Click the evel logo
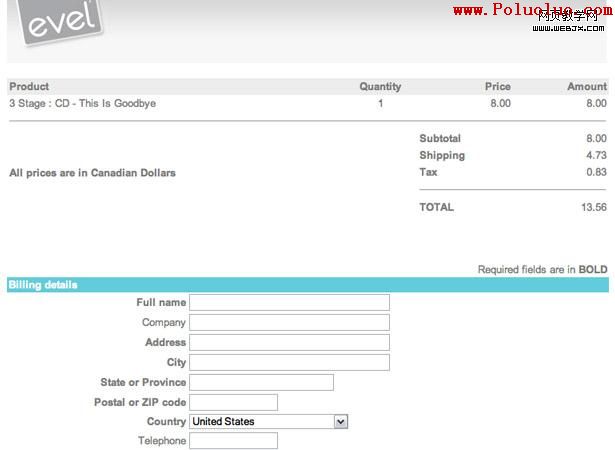 [63, 21]
